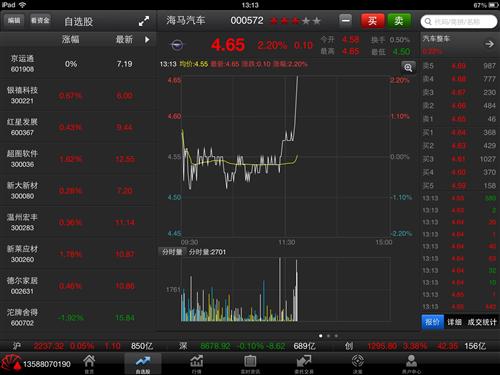500x375 pixels.
Task: Select 银禧科技 300221 in watchlist
Action: click(x=77, y=95)
